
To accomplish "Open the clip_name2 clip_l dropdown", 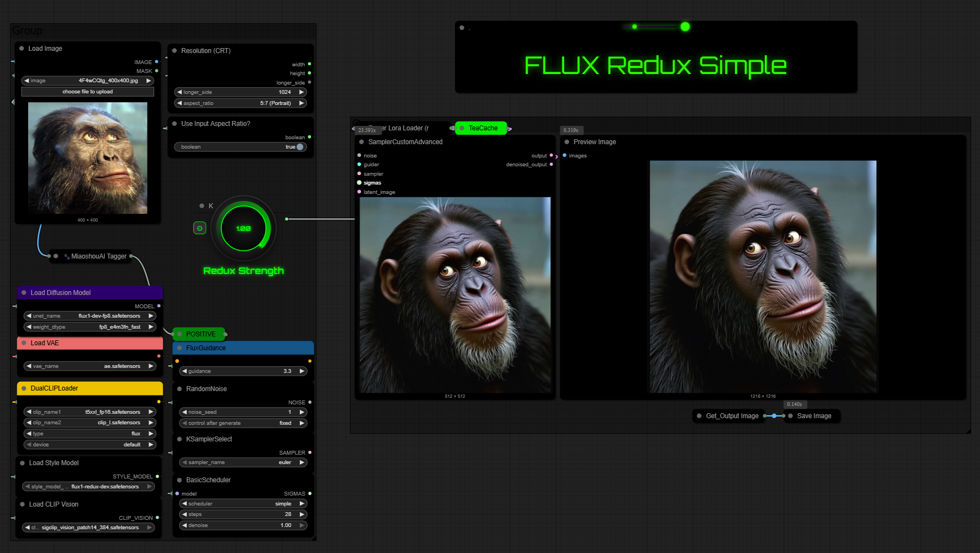I will pyautogui.click(x=90, y=423).
